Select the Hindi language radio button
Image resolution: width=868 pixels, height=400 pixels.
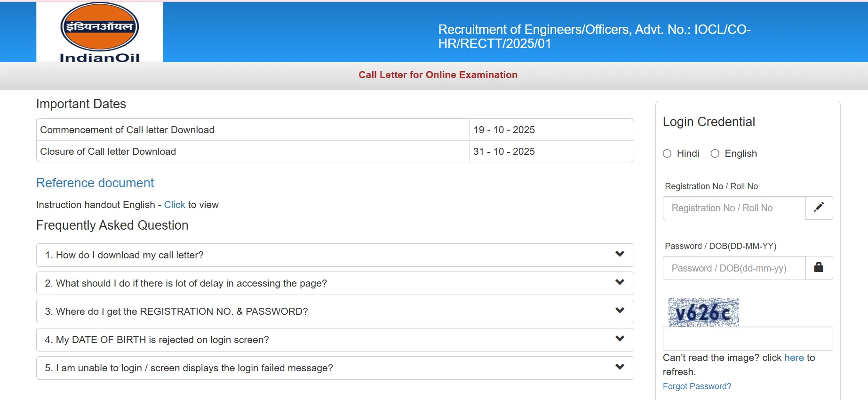(x=667, y=153)
